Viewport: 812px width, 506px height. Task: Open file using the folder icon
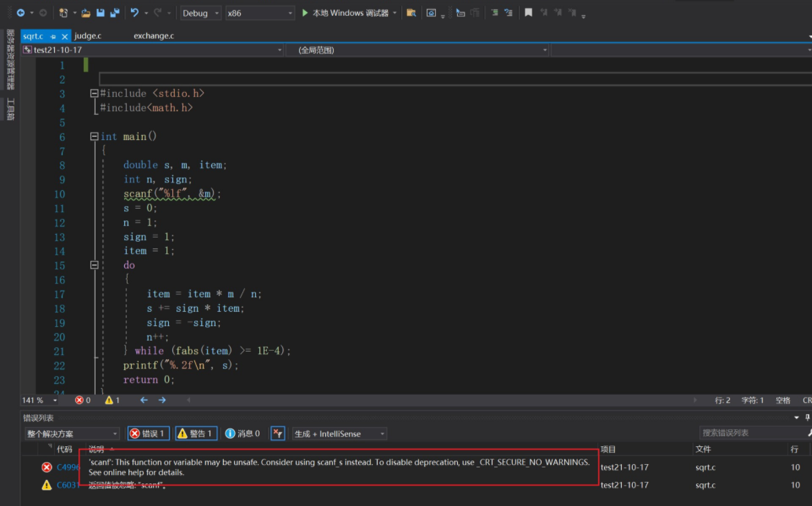[x=86, y=13]
